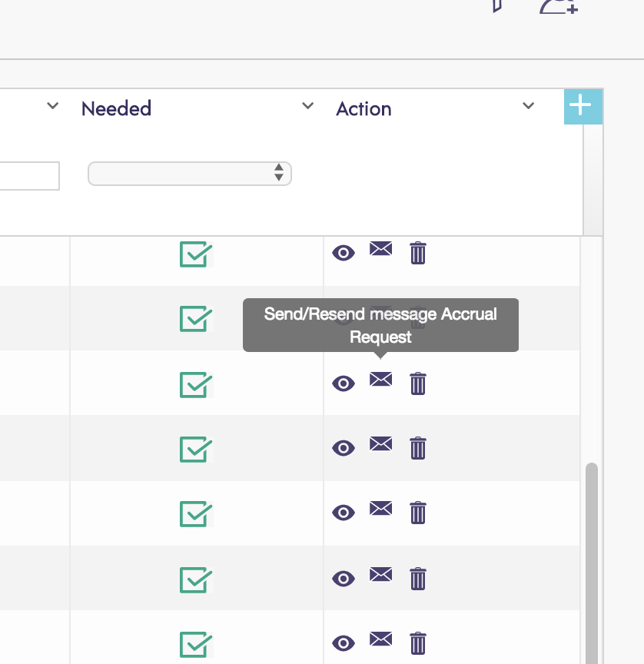Click the eye view icon in first row
Image resolution: width=644 pixels, height=664 pixels.
344,253
